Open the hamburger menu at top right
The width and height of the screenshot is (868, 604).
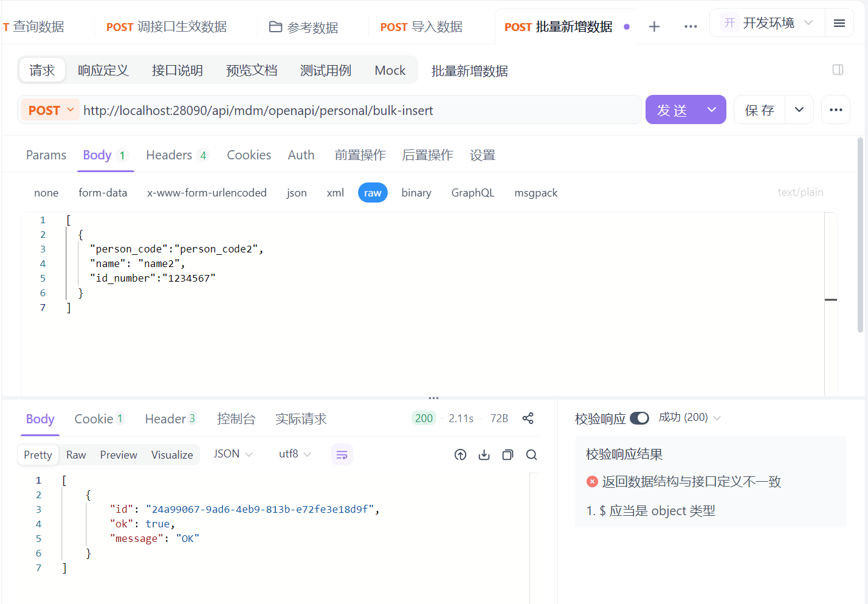[839, 23]
